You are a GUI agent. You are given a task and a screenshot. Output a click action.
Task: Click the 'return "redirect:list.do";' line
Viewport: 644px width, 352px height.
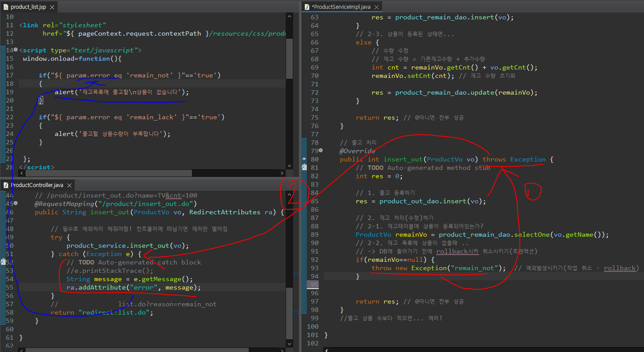[x=102, y=312]
